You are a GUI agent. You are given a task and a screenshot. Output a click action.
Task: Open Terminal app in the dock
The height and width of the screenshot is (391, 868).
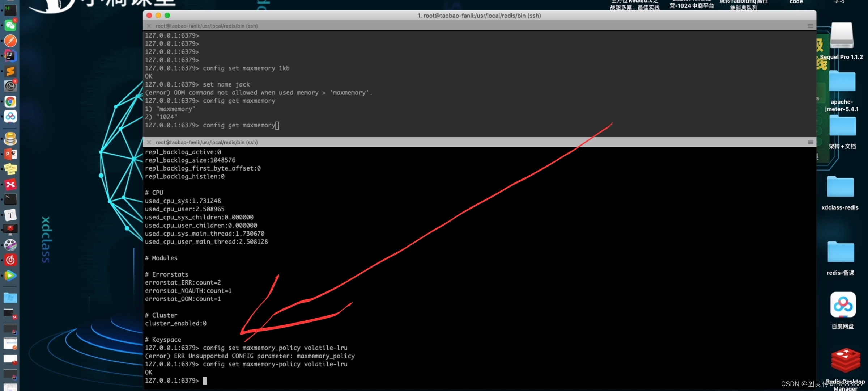(10, 199)
